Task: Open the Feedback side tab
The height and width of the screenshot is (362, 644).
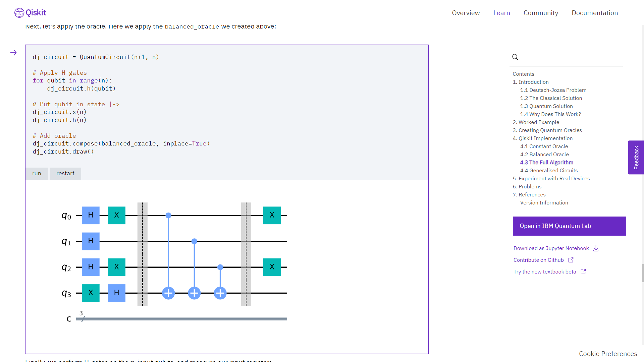Action: tap(636, 157)
